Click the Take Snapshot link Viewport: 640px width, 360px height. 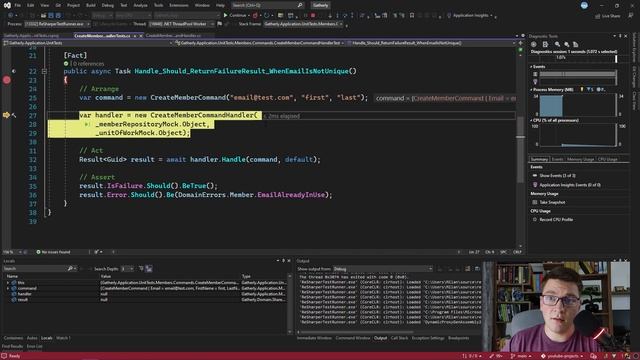pos(552,202)
